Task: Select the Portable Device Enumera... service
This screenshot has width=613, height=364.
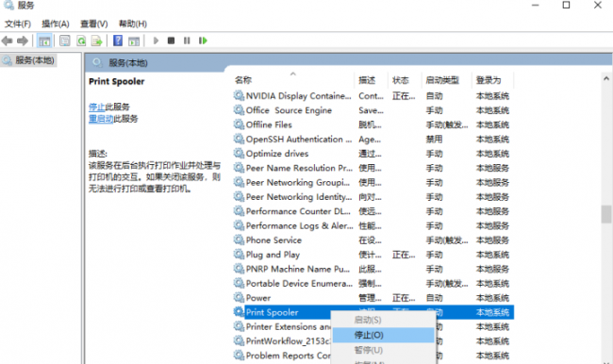Action: [x=299, y=283]
